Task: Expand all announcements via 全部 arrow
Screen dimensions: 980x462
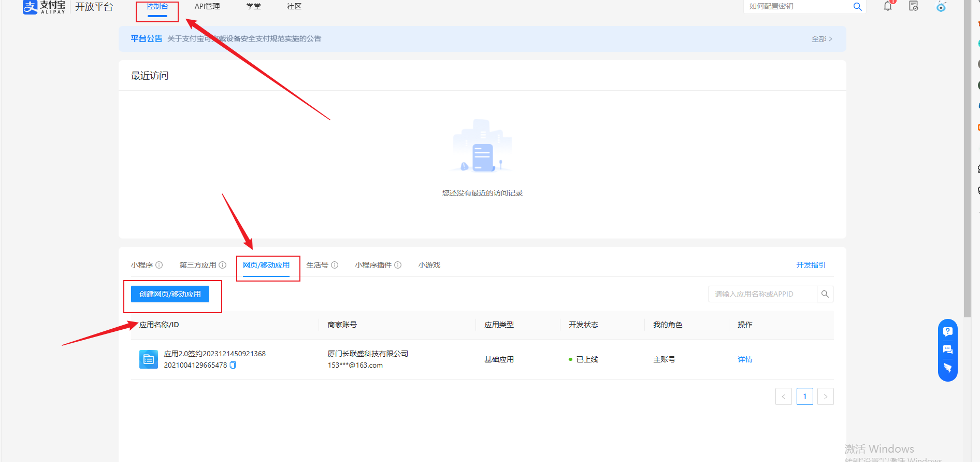Action: click(822, 39)
